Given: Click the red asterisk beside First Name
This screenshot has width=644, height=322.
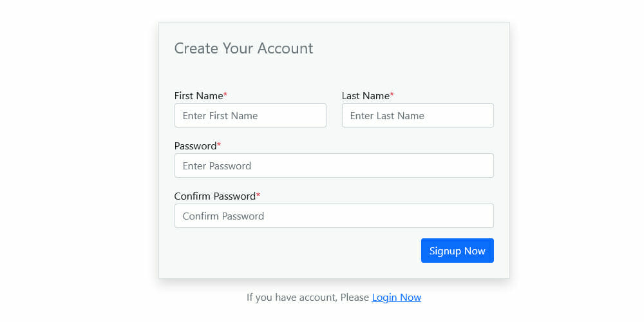Looking at the screenshot, I should point(225,95).
